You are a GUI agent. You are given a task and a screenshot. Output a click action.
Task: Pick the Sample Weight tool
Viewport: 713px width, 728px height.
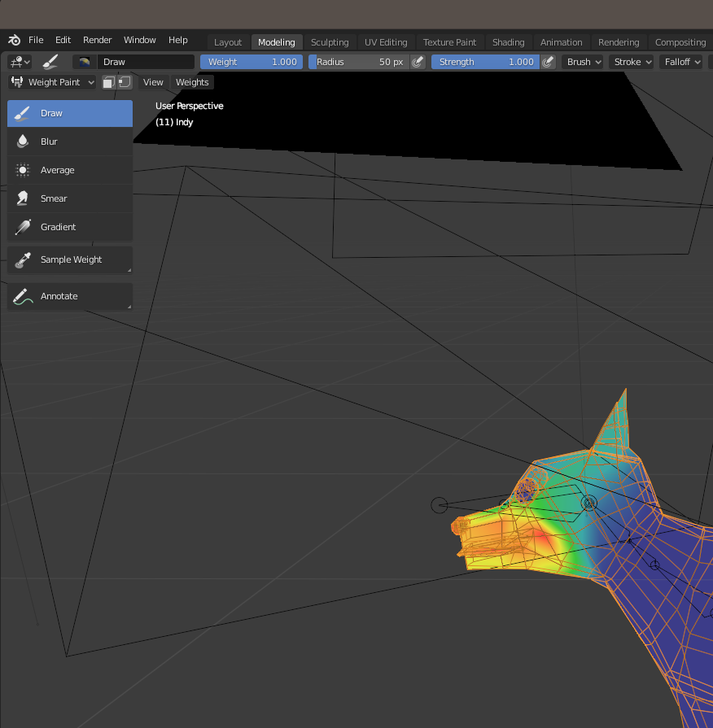pyautogui.click(x=69, y=259)
